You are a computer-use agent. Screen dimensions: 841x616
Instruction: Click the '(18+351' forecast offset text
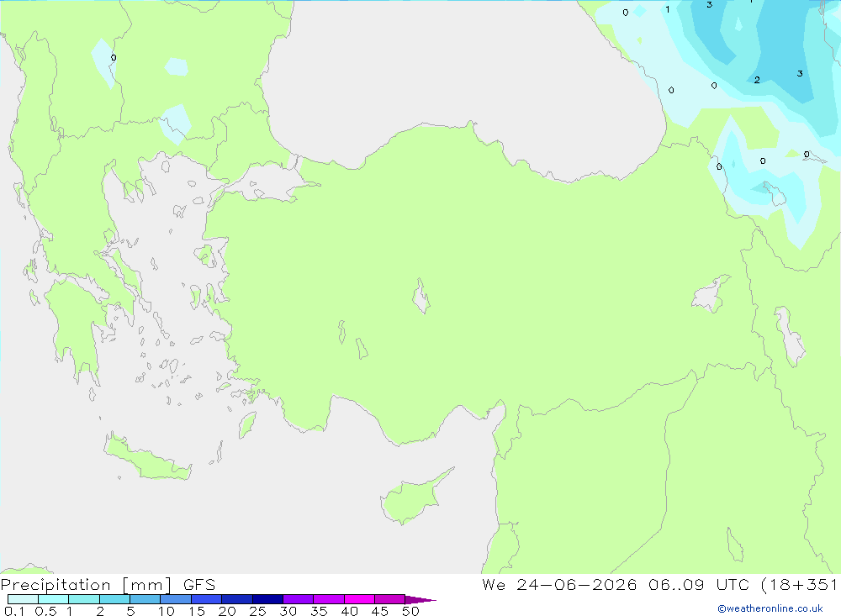pyautogui.click(x=799, y=585)
